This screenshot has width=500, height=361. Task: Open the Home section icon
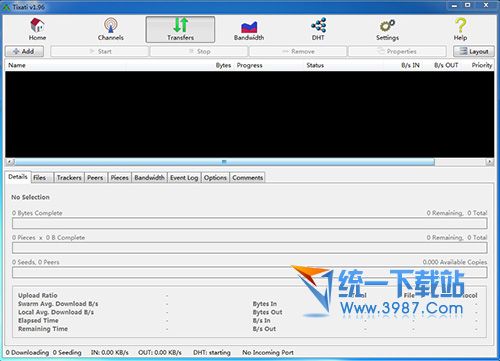pos(37,25)
